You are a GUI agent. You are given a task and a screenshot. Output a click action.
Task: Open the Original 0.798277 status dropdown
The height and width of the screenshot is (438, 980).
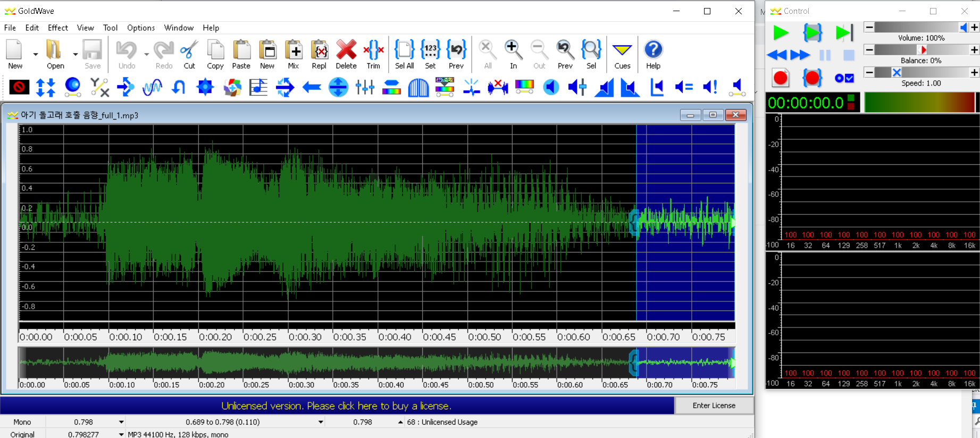coord(121,434)
